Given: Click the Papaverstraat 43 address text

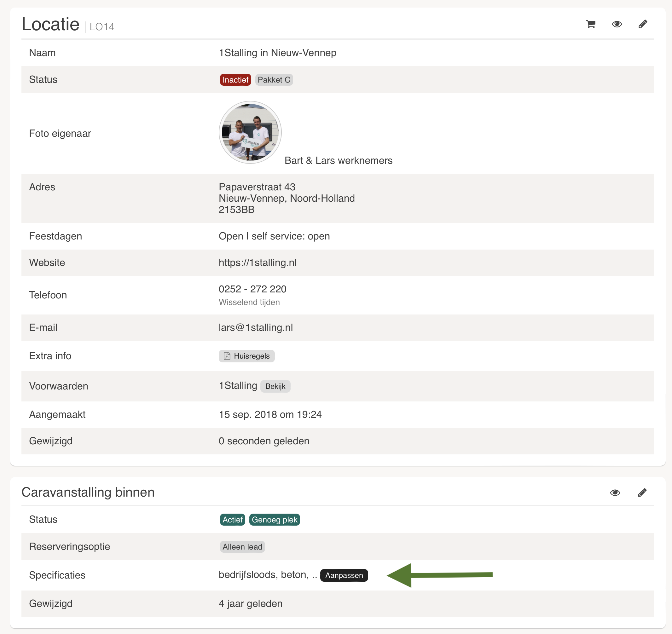Looking at the screenshot, I should [257, 187].
